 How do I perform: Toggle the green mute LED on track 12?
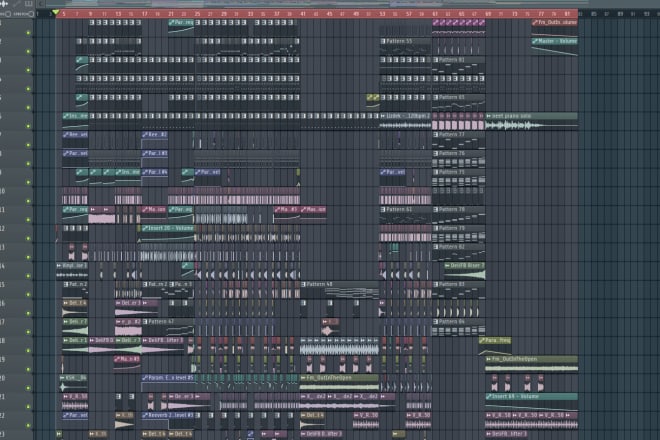click(28, 238)
